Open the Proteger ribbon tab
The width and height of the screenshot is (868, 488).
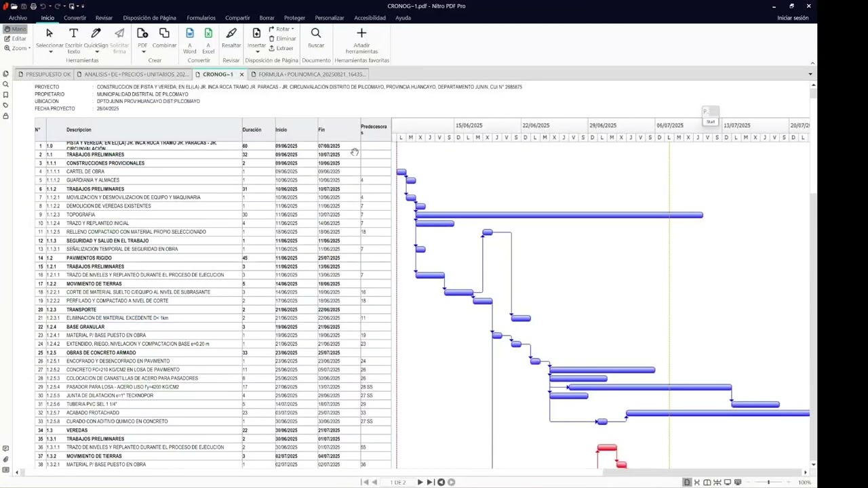[x=294, y=18]
